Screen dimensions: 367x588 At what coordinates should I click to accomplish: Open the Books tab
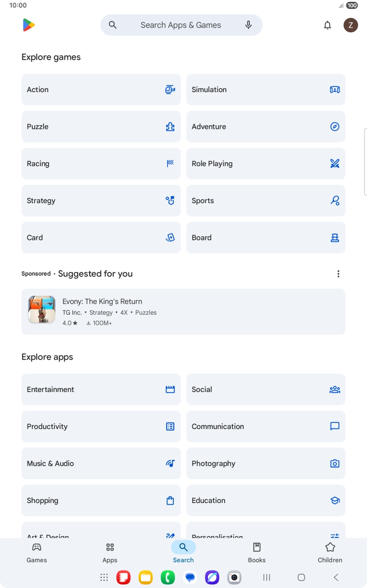click(x=256, y=552)
